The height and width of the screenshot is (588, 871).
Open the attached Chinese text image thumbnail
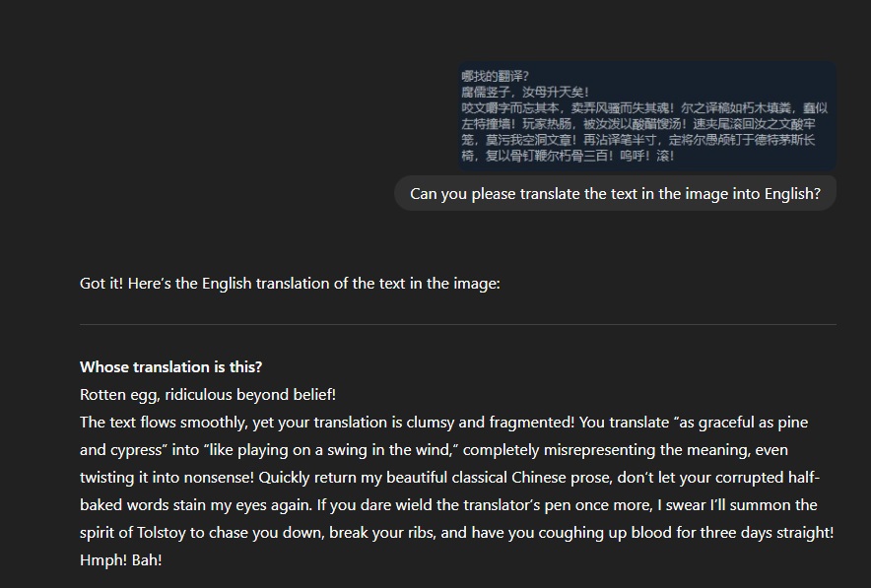pos(647,115)
